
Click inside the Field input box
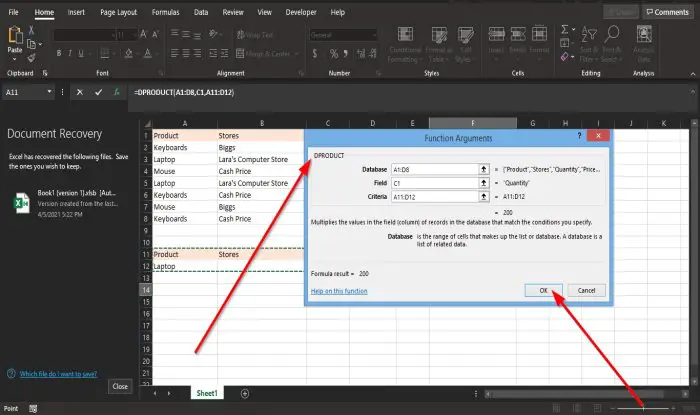tap(435, 183)
